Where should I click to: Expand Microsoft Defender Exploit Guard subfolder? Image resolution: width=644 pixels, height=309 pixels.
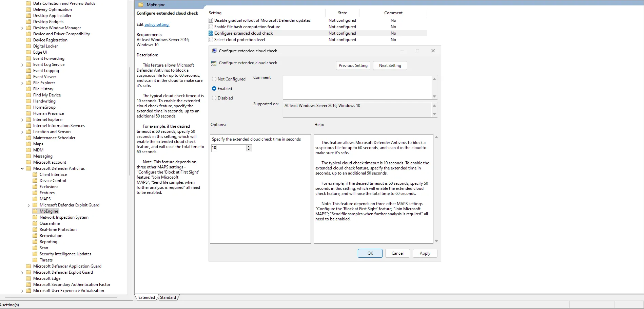click(29, 205)
